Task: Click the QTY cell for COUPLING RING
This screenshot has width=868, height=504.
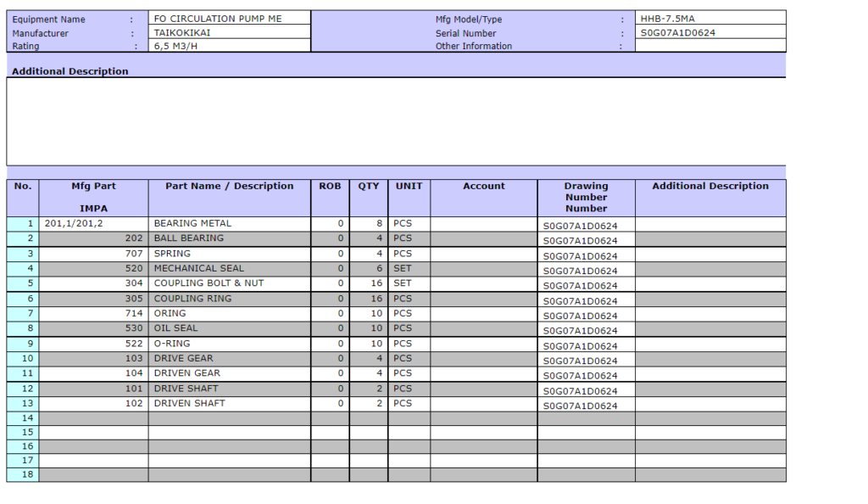Action: coord(369,299)
